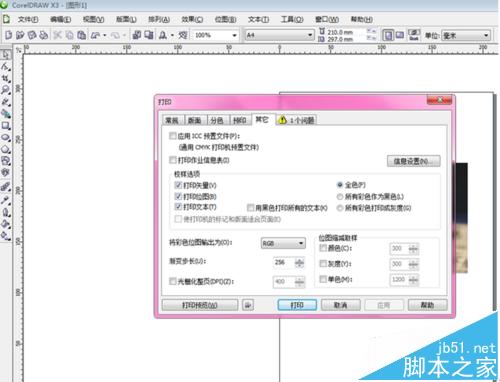
Task: Open the 文件 menu
Action: click(28, 19)
